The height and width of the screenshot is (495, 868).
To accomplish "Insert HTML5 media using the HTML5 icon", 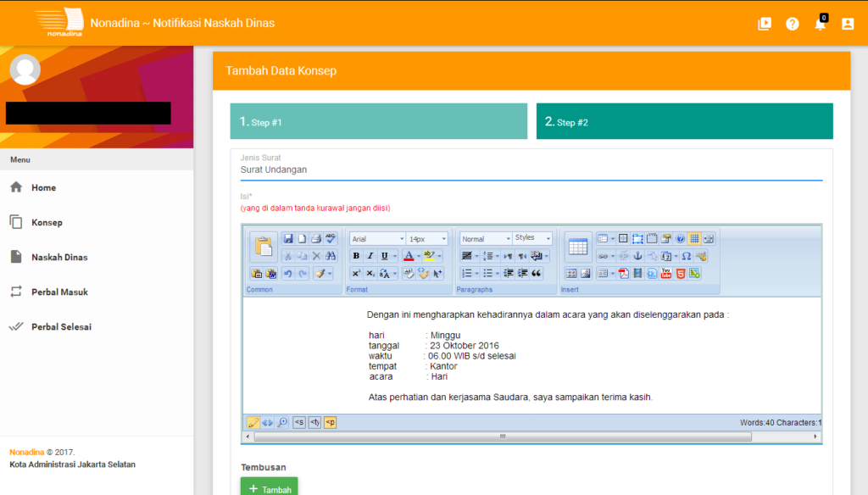I will pos(681,274).
